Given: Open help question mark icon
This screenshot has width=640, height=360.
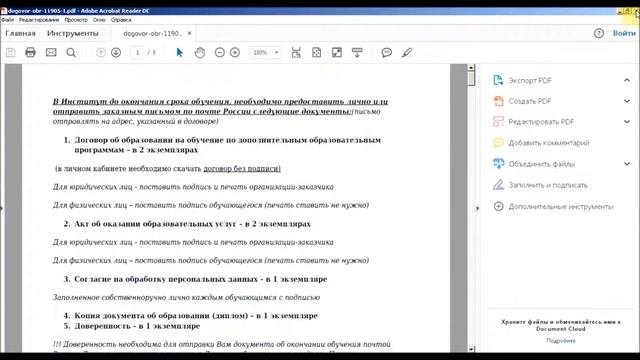Looking at the screenshot, I should pyautogui.click(x=599, y=33).
